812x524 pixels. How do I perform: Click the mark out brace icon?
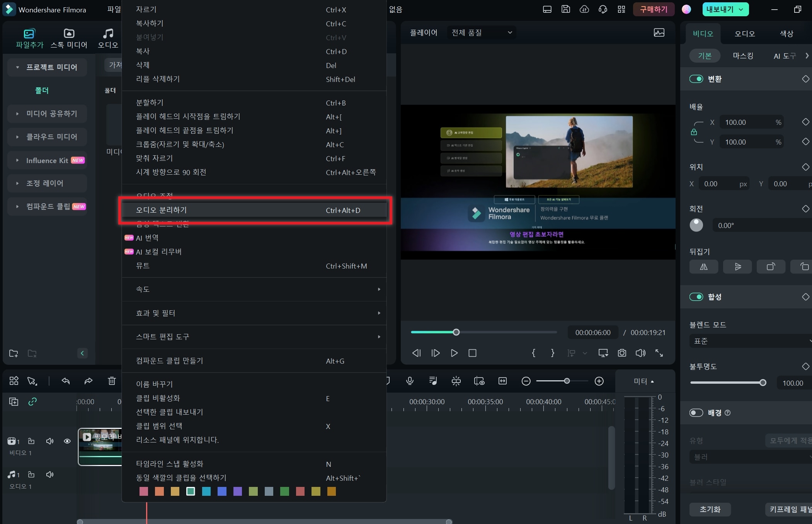(552, 353)
